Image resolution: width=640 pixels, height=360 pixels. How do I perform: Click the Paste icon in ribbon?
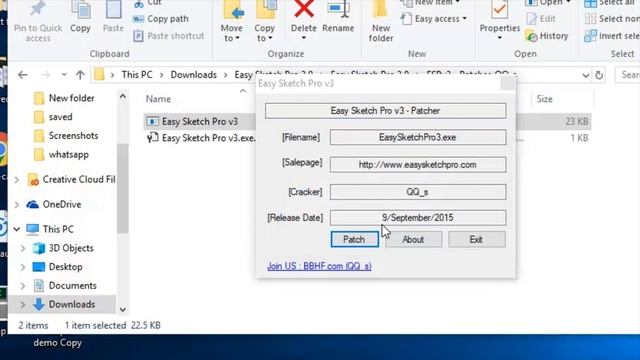coord(113,9)
